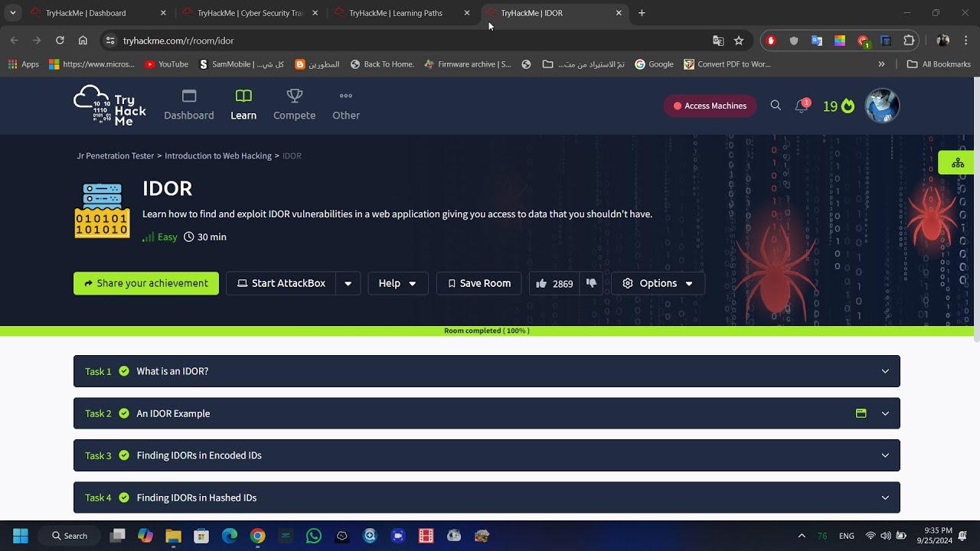The height and width of the screenshot is (551, 980).
Task: Open Introduction to Web Hacking breadcrumb link
Action: (x=218, y=155)
